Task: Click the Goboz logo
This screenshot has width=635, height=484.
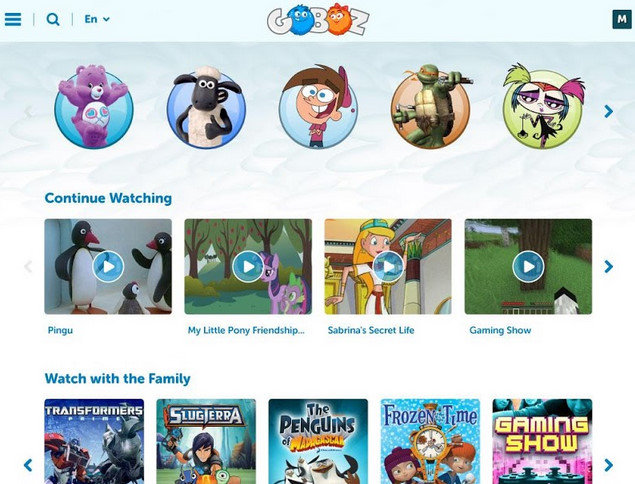Action: tap(318, 20)
